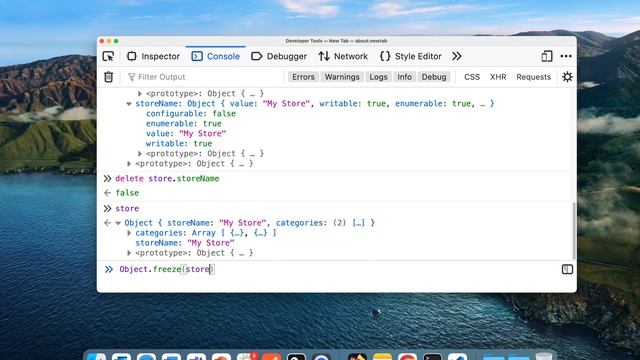This screenshot has height=360, width=640.
Task: Open the Inspector tab
Action: (153, 56)
